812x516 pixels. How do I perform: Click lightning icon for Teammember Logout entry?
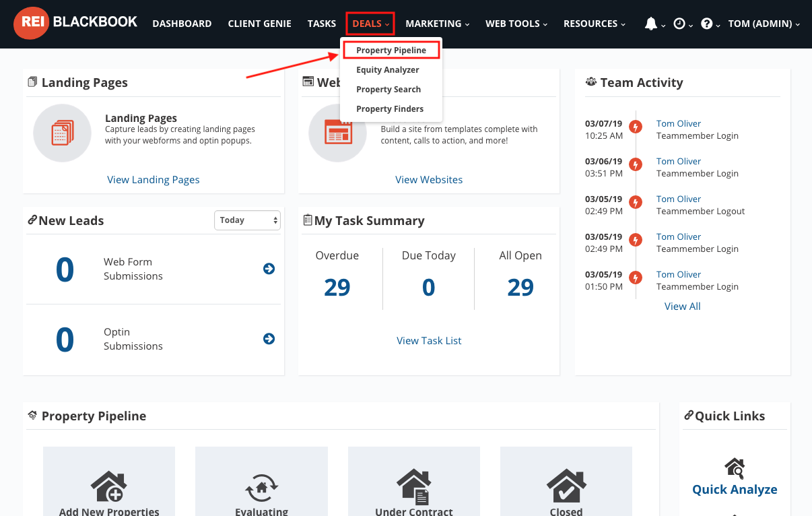point(635,202)
